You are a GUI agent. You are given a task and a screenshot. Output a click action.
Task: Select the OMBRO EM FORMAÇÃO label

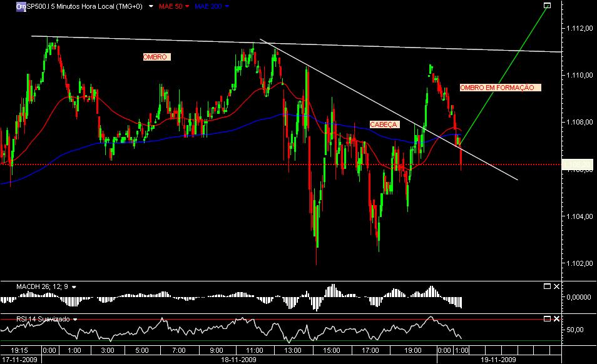[500, 88]
